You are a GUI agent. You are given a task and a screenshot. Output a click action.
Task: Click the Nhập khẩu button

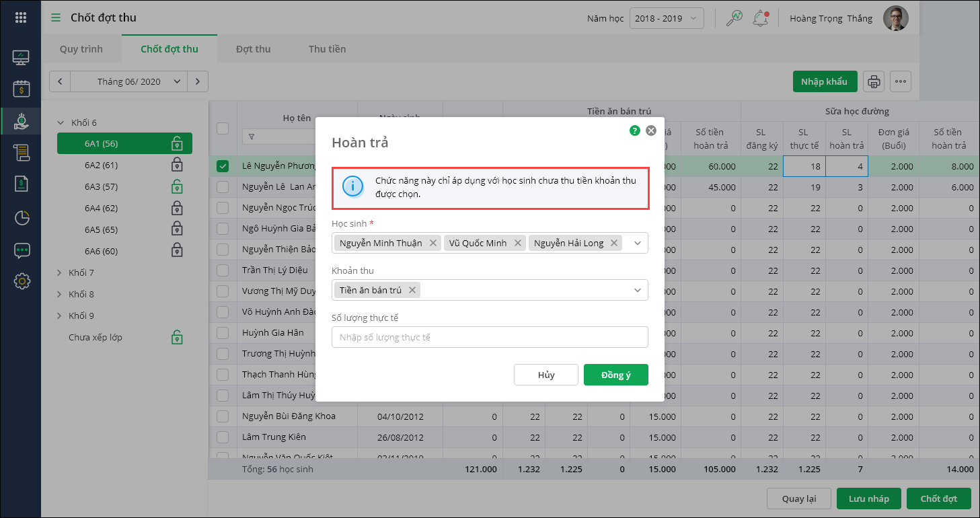click(x=824, y=82)
